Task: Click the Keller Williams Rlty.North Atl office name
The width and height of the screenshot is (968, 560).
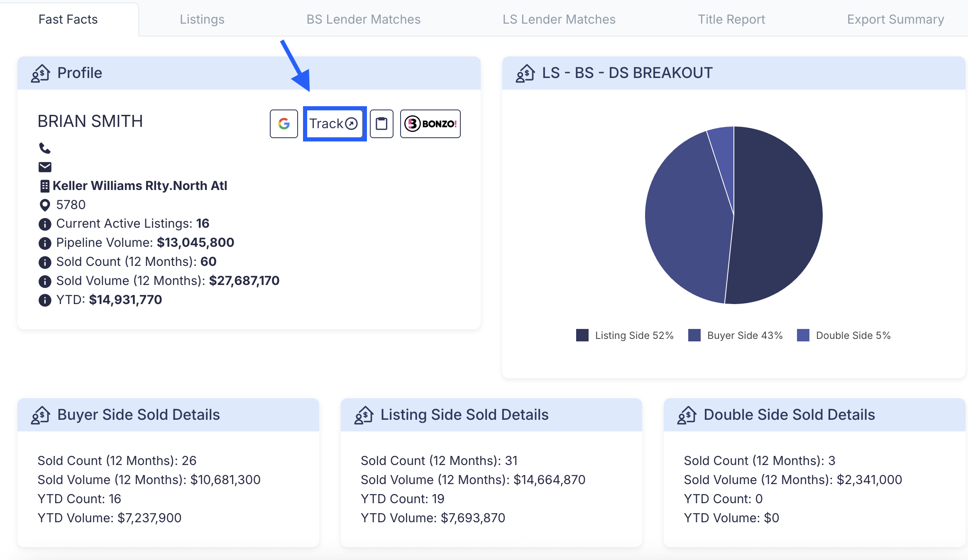Action: (x=140, y=186)
